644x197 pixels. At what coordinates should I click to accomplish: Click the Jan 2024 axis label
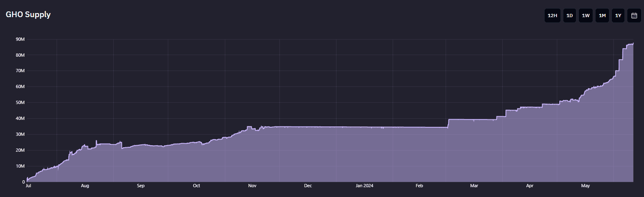tap(364, 186)
